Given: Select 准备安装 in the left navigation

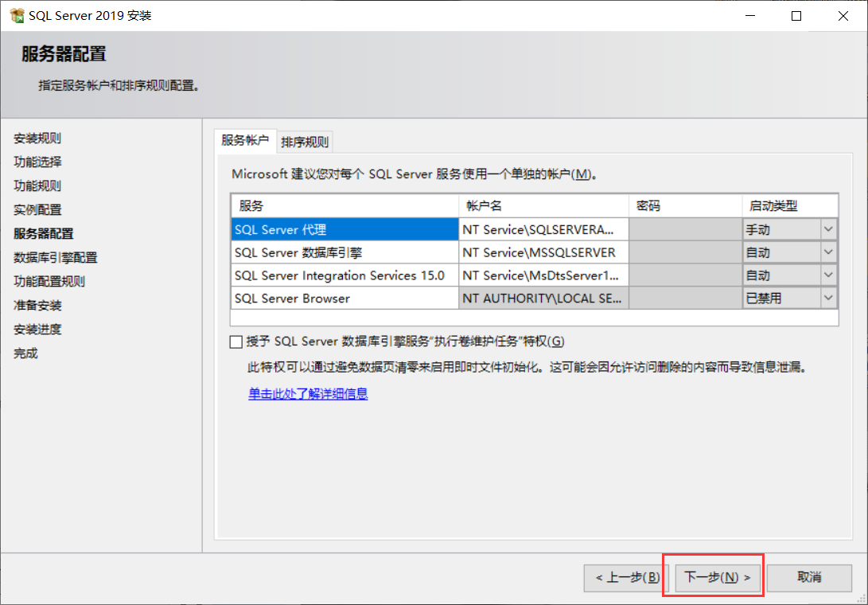Looking at the screenshot, I should point(37,305).
